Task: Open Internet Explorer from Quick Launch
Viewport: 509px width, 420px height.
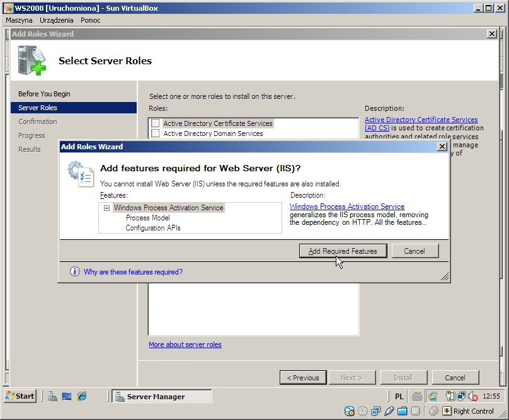Action: [x=82, y=396]
